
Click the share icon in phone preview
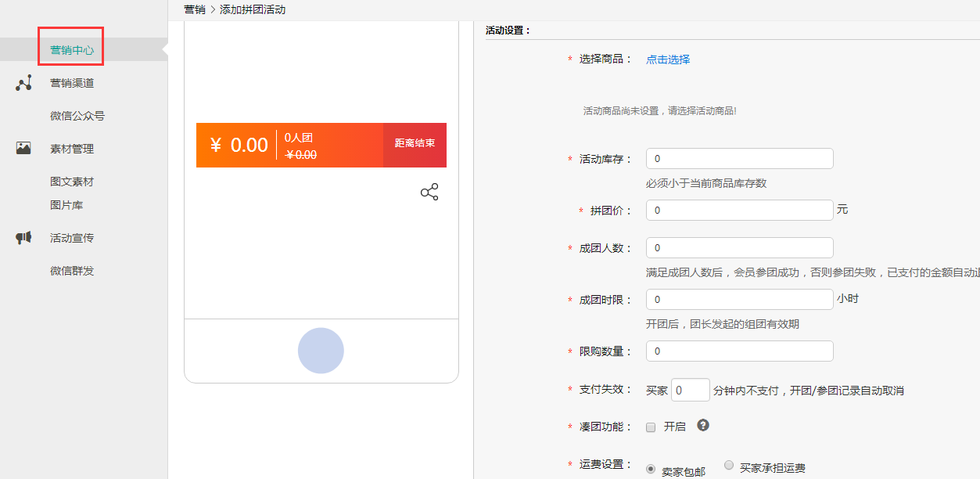429,192
